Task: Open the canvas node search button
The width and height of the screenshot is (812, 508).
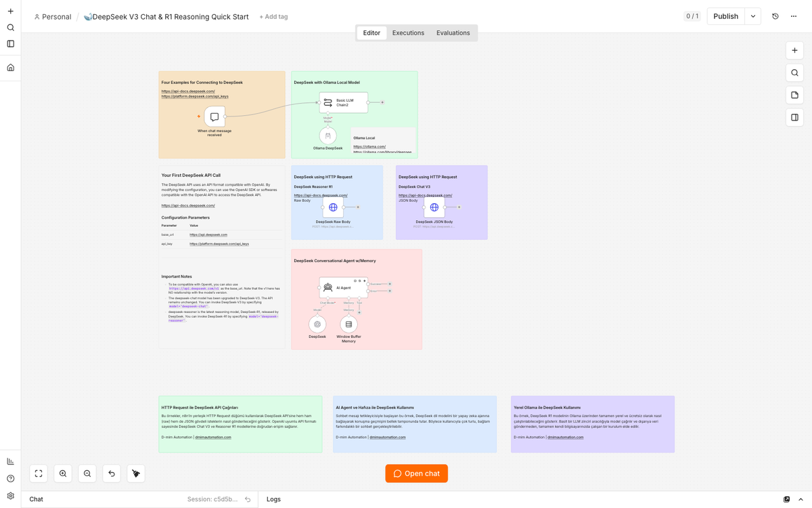Action: (x=794, y=72)
